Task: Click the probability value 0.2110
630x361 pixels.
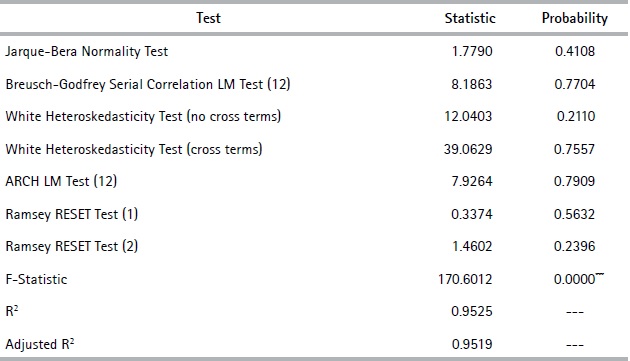Action: (x=575, y=117)
